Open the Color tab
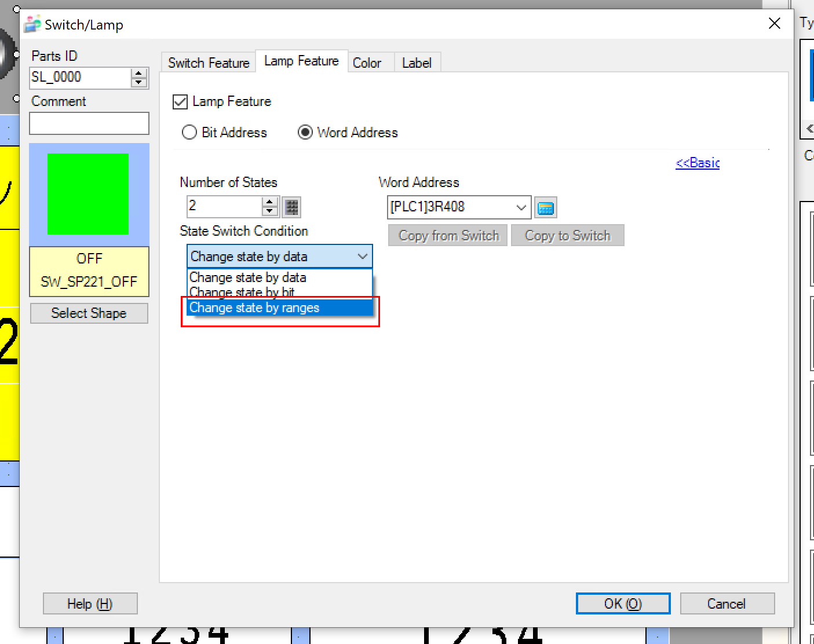The height and width of the screenshot is (644, 814). [x=367, y=63]
